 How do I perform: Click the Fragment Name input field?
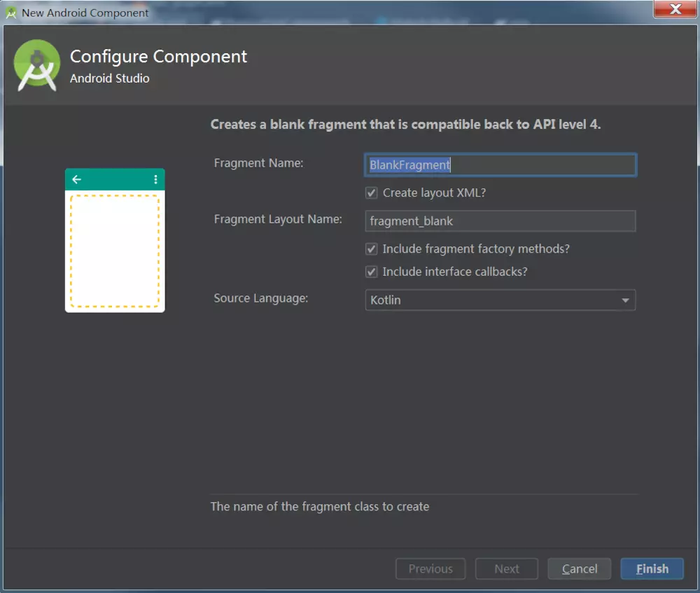[x=500, y=165]
